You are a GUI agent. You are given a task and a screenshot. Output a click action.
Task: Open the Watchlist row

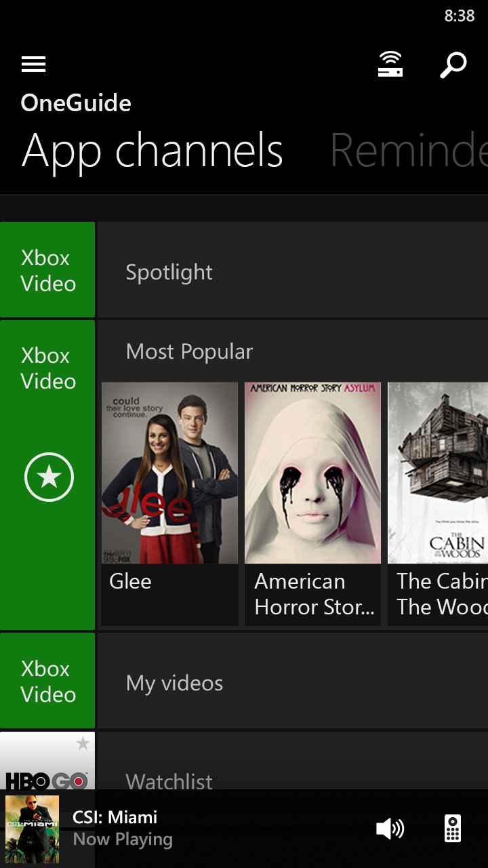(x=293, y=761)
